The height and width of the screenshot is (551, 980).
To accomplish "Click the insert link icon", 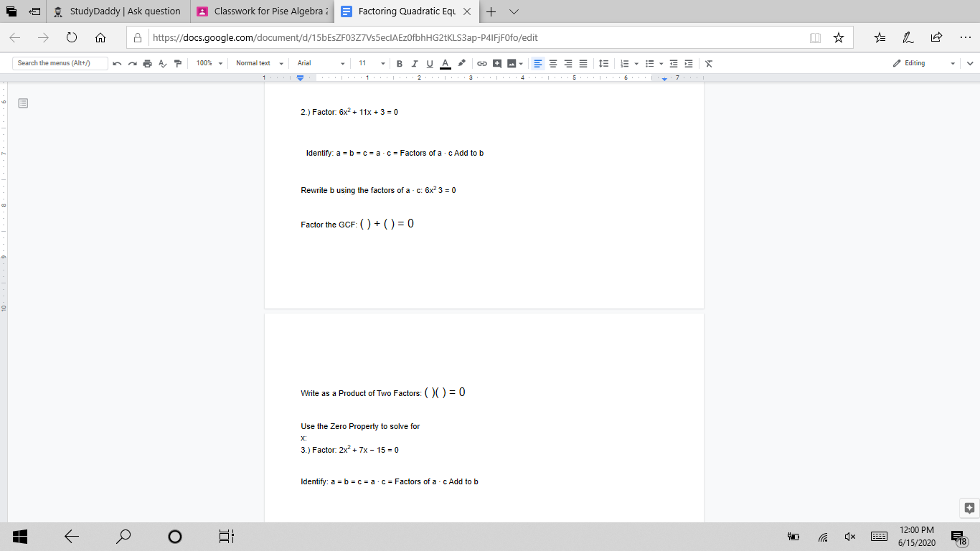I will coord(482,63).
